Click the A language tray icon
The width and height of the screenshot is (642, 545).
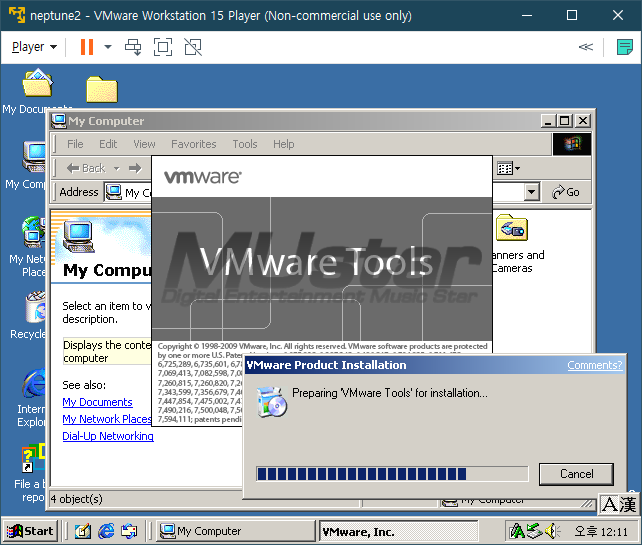coord(516,531)
